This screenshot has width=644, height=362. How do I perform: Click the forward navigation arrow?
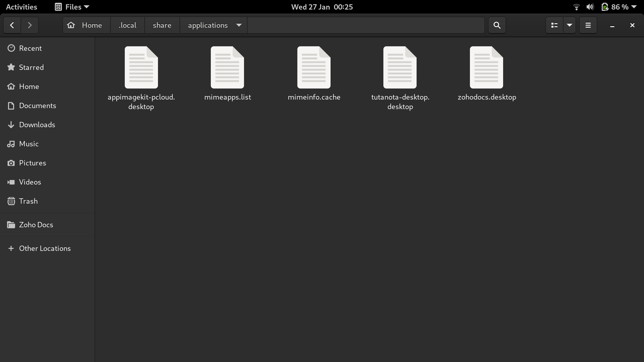click(30, 25)
